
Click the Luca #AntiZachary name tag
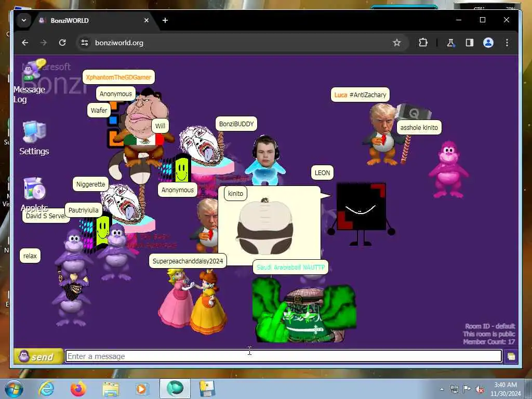(360, 95)
